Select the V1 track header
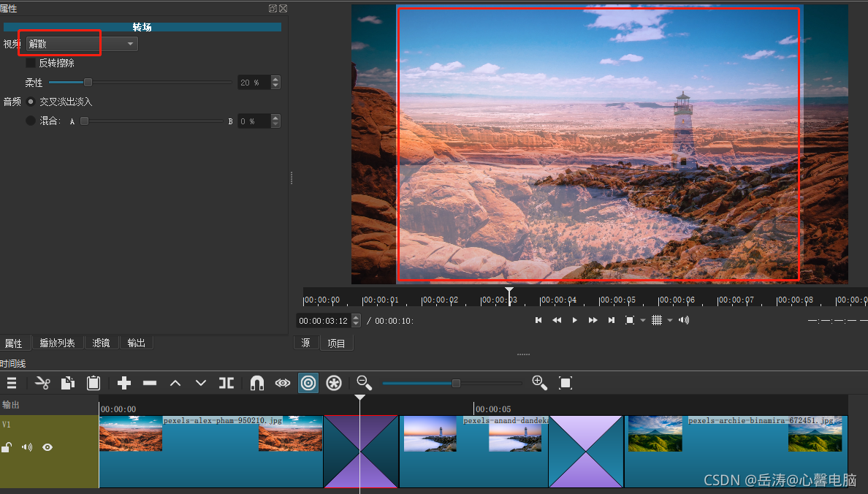 (49, 452)
